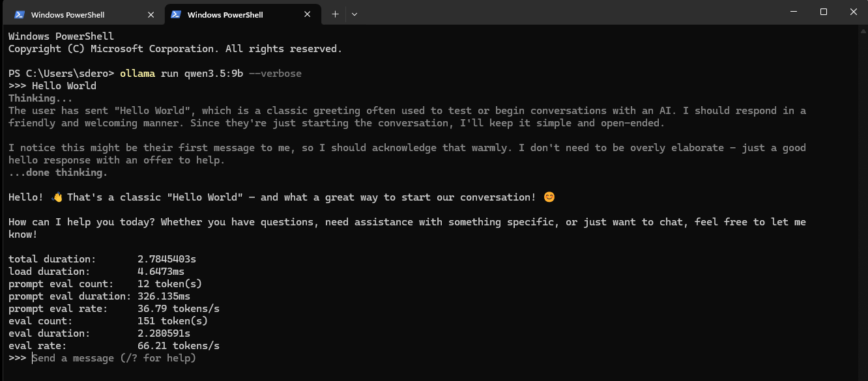Click the "ollama" command word
The image size is (868, 381).
(137, 74)
